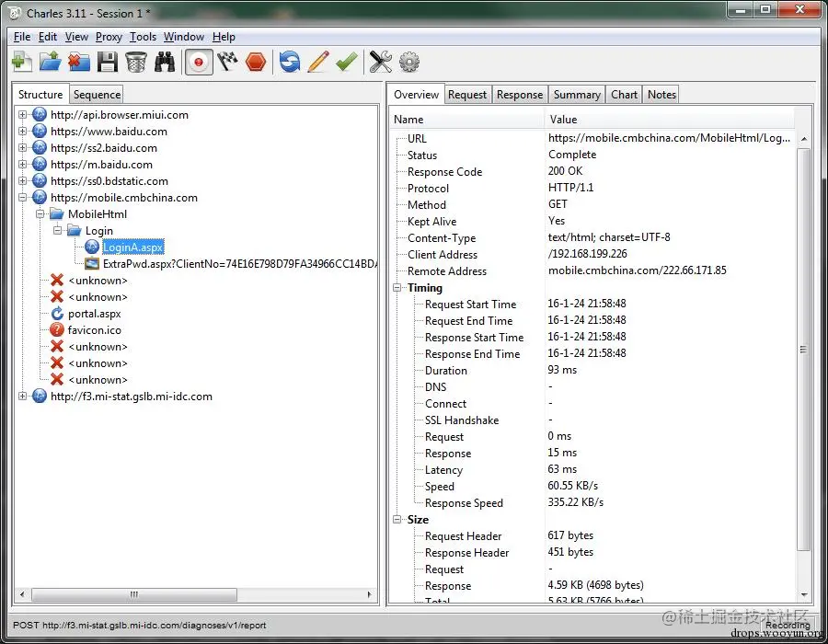Select the https://www.baidu.com host entry
Viewport: 828px width, 644px height.
(x=109, y=131)
